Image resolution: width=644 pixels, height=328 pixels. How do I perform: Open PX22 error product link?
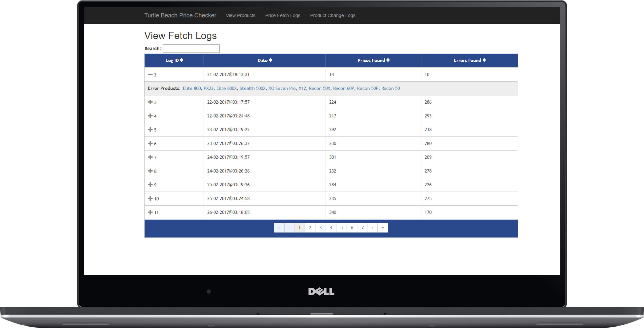pyautogui.click(x=209, y=88)
